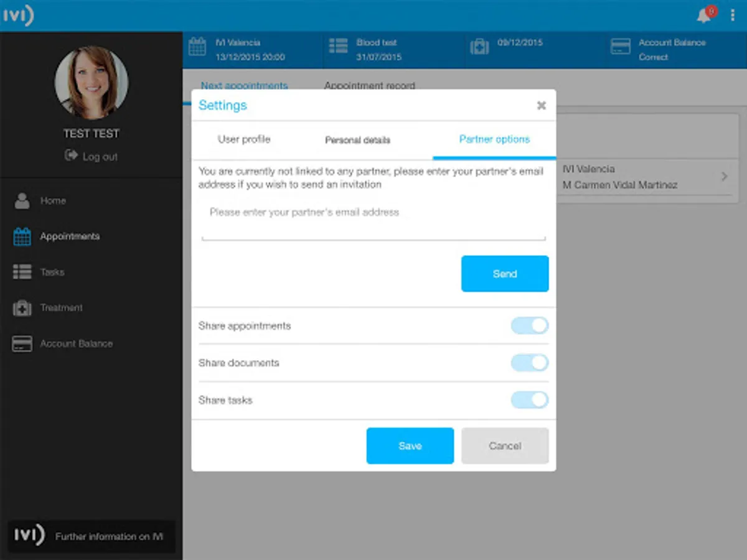Image resolution: width=747 pixels, height=560 pixels.
Task: Toggle Share appointments off
Action: [529, 325]
